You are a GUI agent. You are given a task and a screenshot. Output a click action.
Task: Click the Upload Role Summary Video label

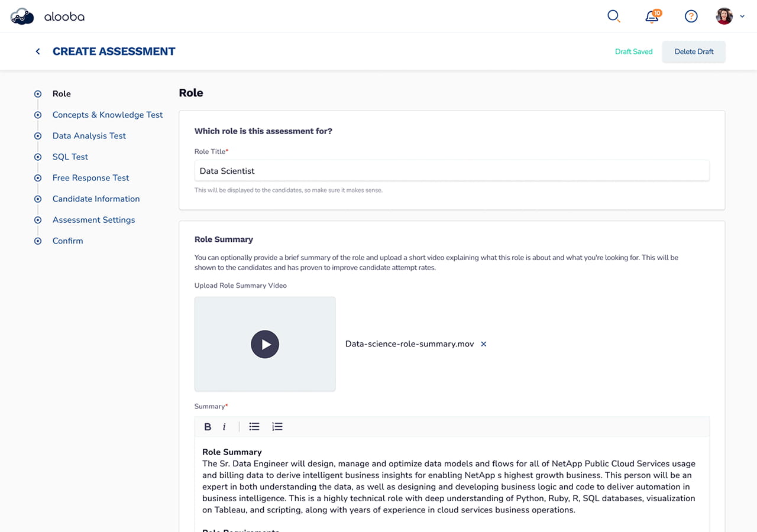[241, 286]
